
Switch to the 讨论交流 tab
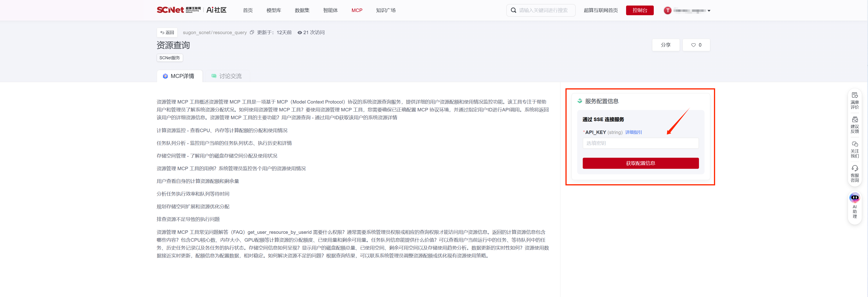(226, 76)
